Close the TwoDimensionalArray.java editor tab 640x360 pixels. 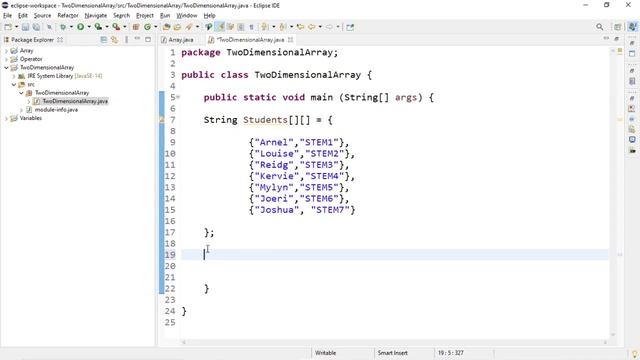point(290,40)
